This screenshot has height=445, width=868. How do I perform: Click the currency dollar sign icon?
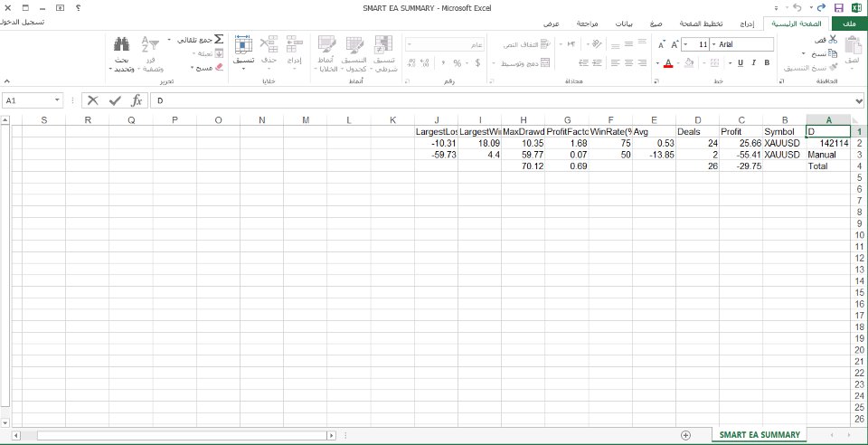pyautogui.click(x=477, y=63)
